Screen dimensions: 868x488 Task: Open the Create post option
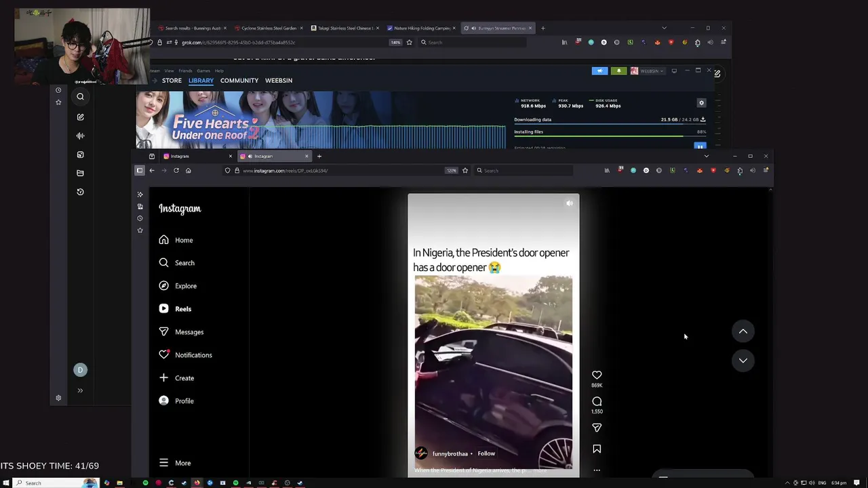click(176, 378)
